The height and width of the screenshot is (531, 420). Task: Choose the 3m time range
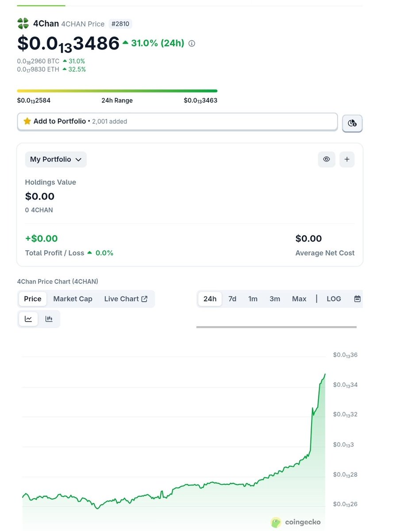coord(275,299)
